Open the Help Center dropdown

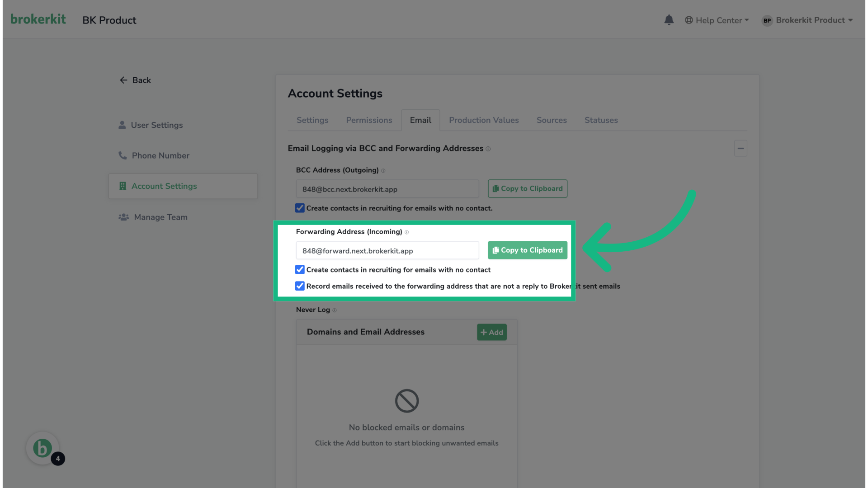tap(717, 20)
